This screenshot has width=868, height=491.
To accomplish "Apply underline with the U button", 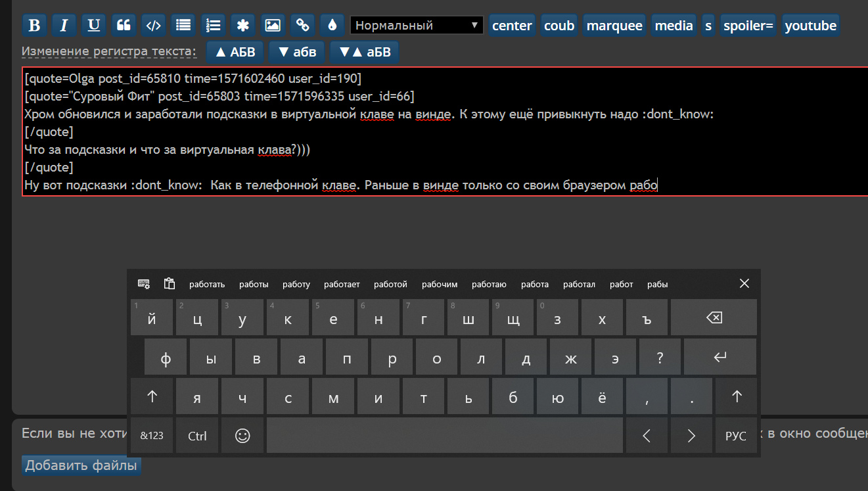I will (x=94, y=26).
